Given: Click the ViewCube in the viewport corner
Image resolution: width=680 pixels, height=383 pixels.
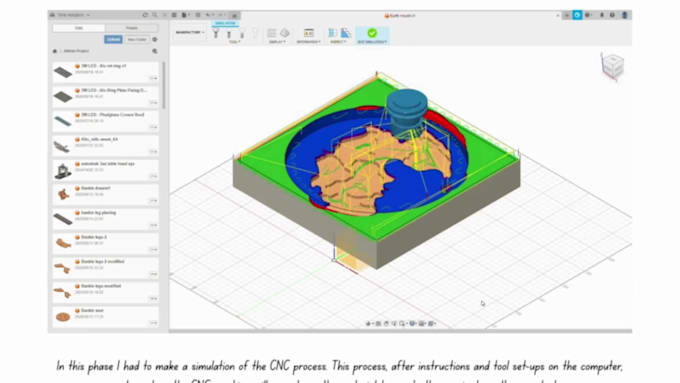Looking at the screenshot, I should (x=613, y=66).
